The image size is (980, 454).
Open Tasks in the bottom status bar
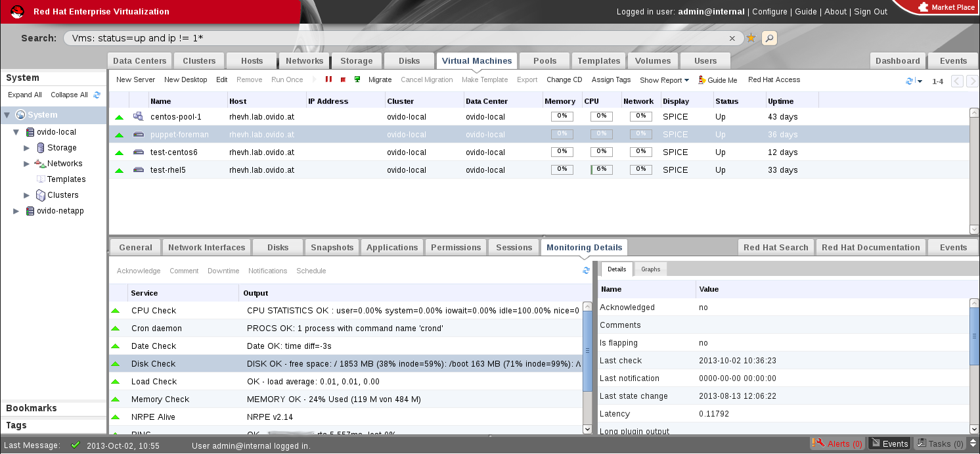click(x=941, y=444)
